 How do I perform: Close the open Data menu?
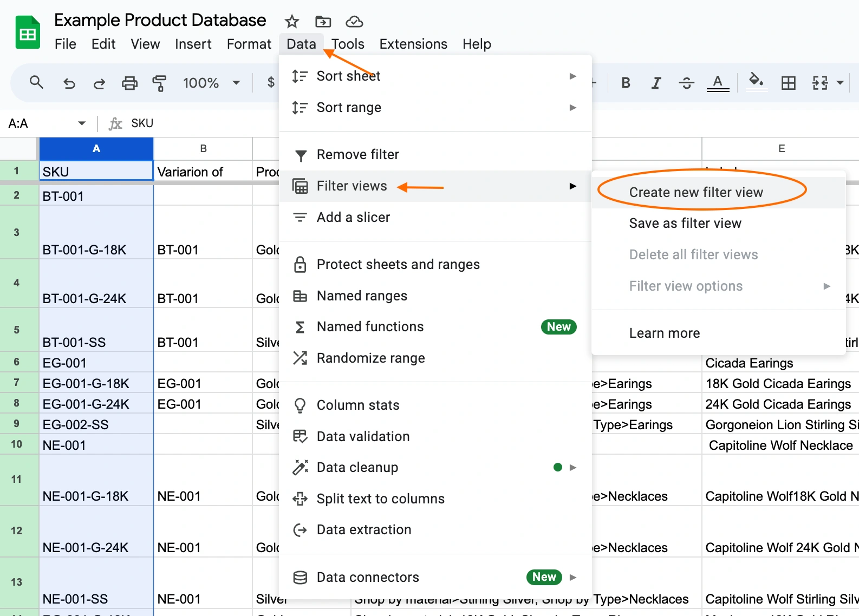[301, 44]
